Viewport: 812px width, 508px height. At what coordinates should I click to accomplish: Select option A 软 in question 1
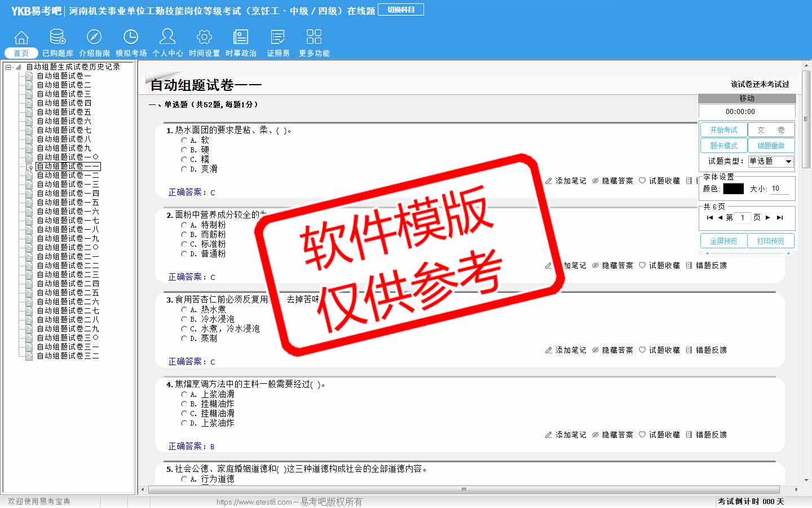tap(184, 140)
